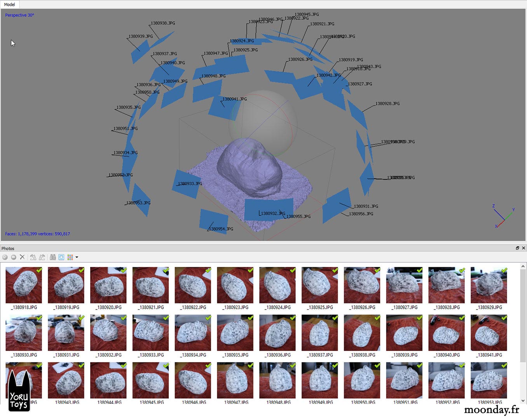Open the view mode dropdown arrow

point(77,257)
